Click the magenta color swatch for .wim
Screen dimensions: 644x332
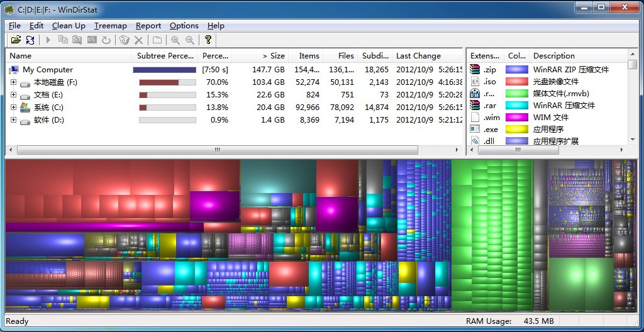pos(517,118)
